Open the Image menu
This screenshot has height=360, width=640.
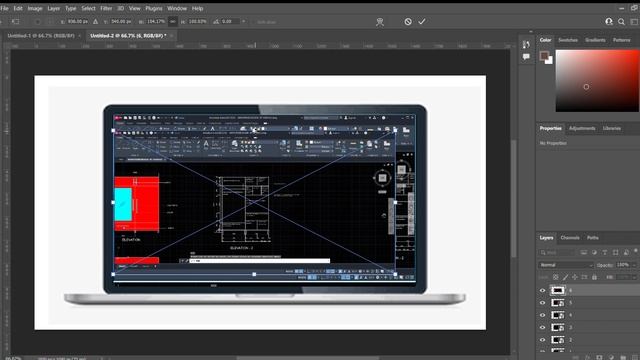coord(35,8)
